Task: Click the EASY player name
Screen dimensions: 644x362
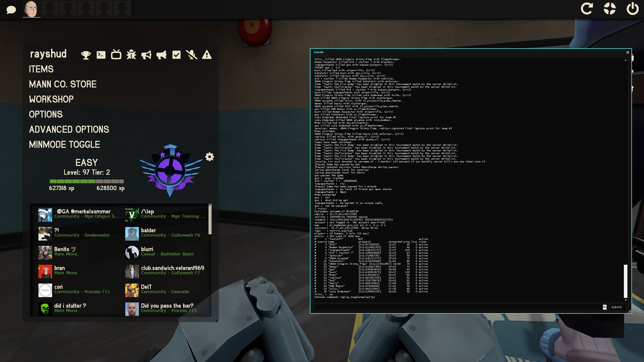Action: click(x=87, y=162)
